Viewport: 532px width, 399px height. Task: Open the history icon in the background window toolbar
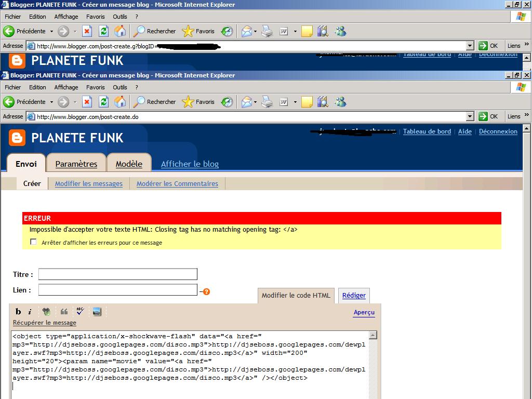click(227, 31)
